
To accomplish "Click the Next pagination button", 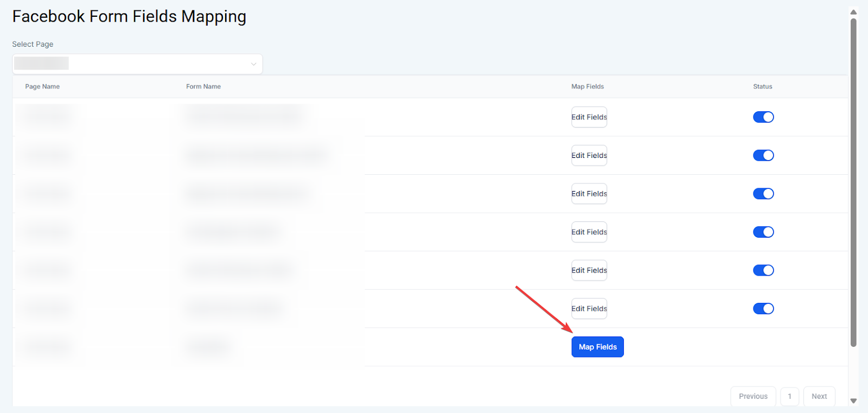I will coord(819,396).
